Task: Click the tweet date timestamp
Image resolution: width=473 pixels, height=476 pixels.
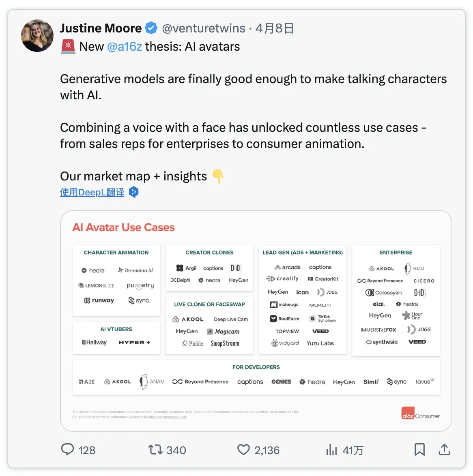Action: pos(275,28)
